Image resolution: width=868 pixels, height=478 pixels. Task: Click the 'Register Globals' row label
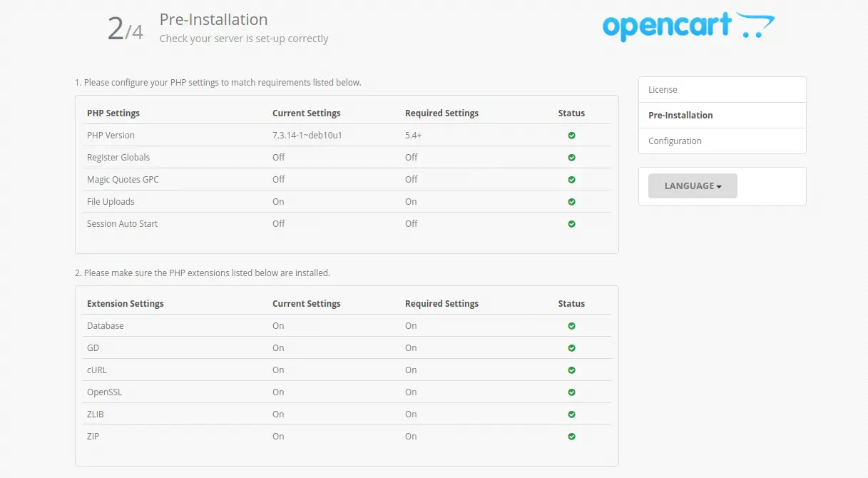(118, 158)
